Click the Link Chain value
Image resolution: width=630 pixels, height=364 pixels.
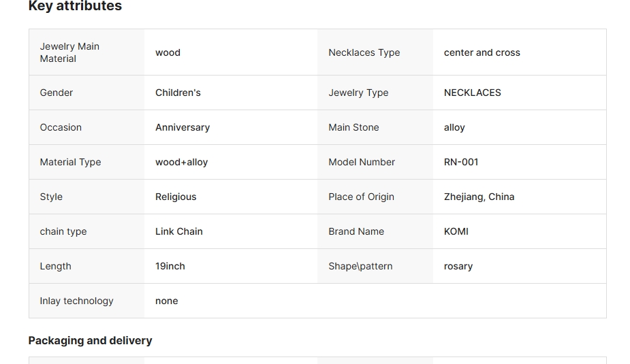[x=179, y=231]
